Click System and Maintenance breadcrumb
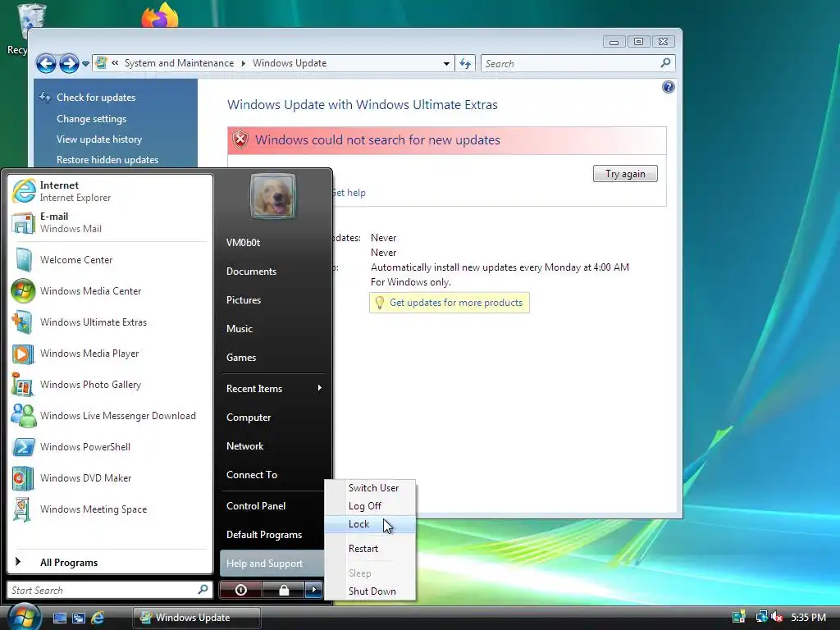 (179, 63)
